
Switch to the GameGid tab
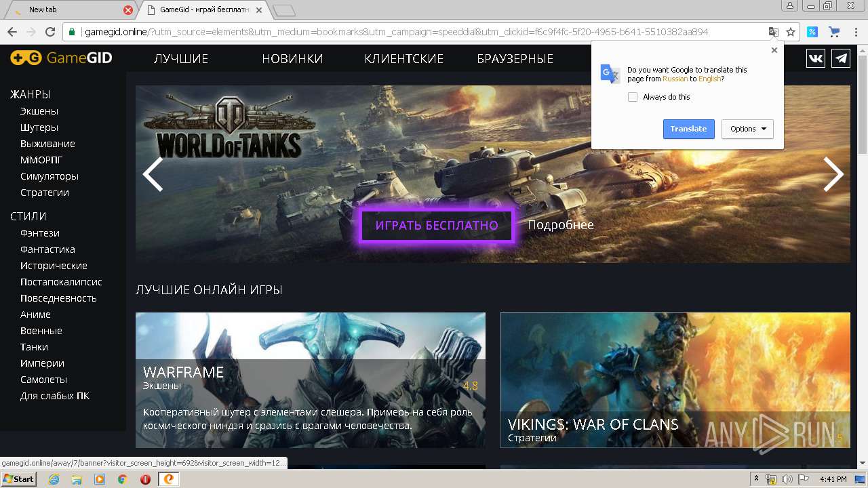(x=203, y=10)
